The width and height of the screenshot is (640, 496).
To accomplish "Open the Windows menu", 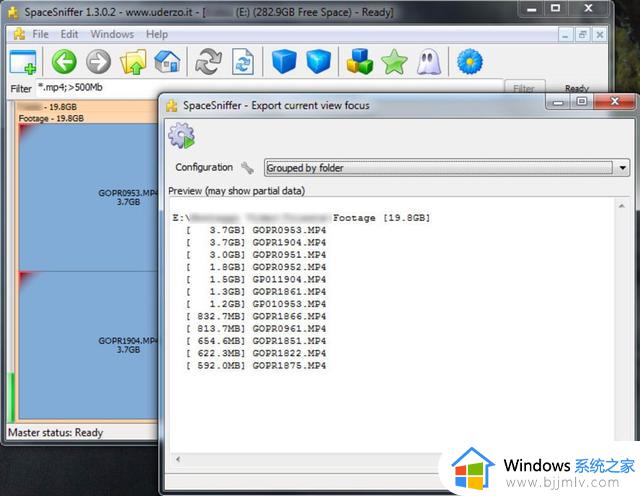I will tap(112, 34).
